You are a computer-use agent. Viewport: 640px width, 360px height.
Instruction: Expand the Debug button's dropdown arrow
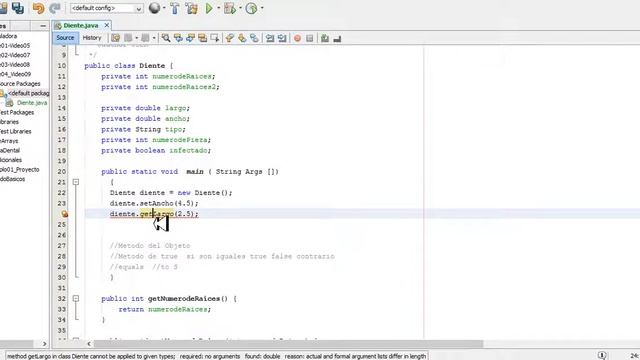240,8
